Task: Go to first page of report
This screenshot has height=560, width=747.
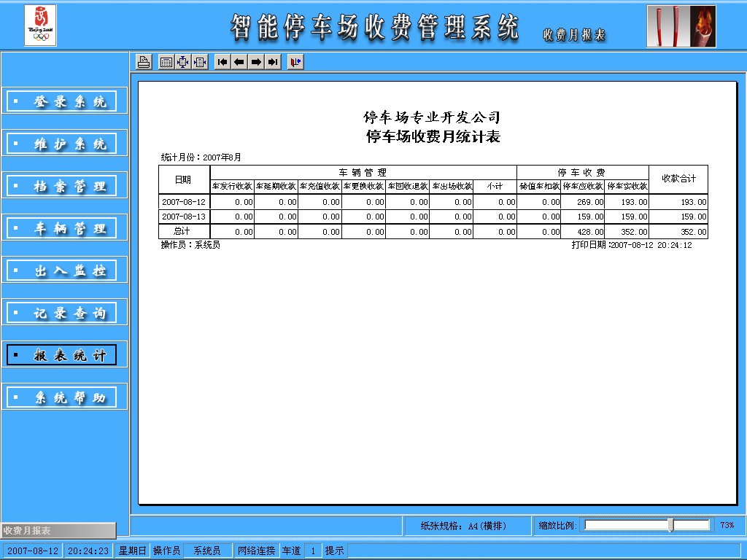Action: point(222,62)
